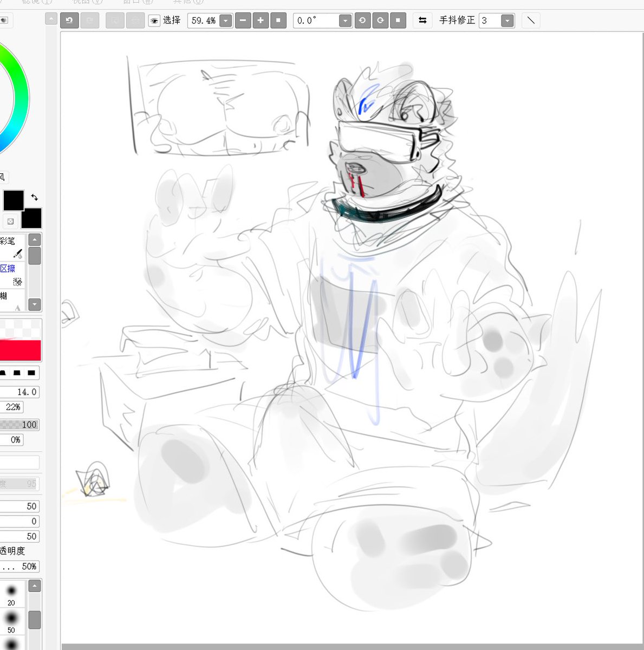
Task: Rotate canvas clockwise
Action: (380, 21)
